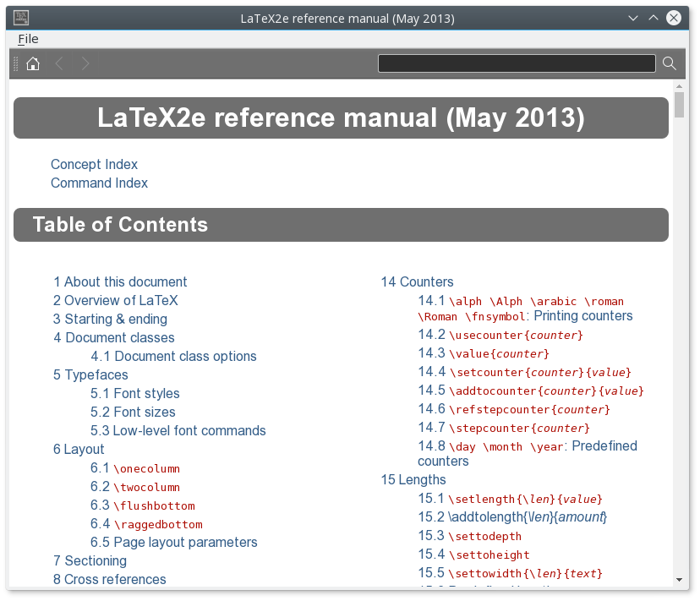
Task: Open section 6.5 Page layout parameters
Action: [x=174, y=543]
